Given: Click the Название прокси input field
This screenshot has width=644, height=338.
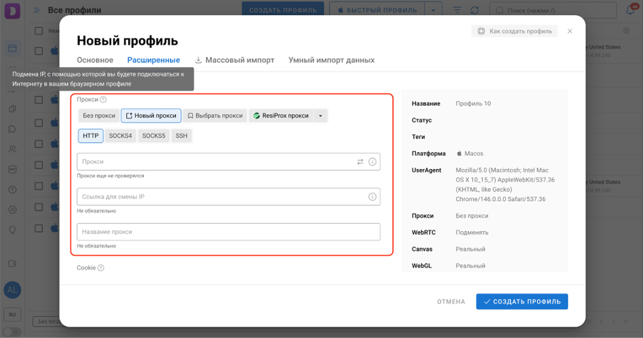Looking at the screenshot, I should [229, 232].
